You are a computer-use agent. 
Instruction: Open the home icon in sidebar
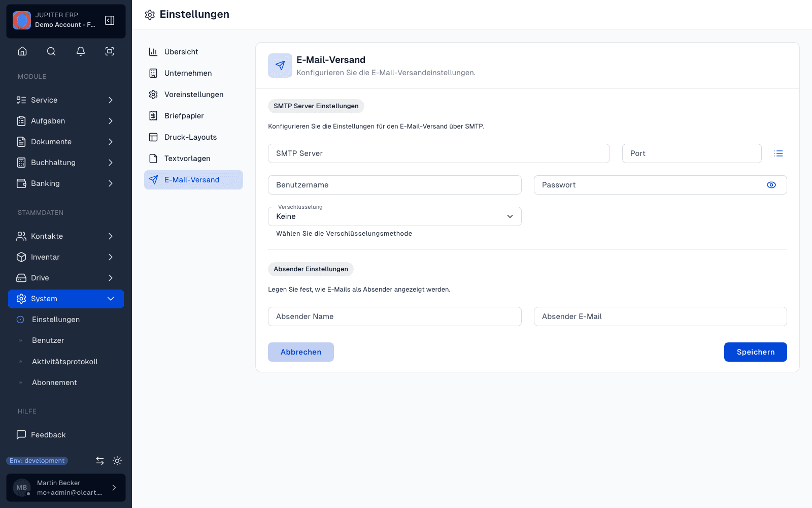(22, 51)
